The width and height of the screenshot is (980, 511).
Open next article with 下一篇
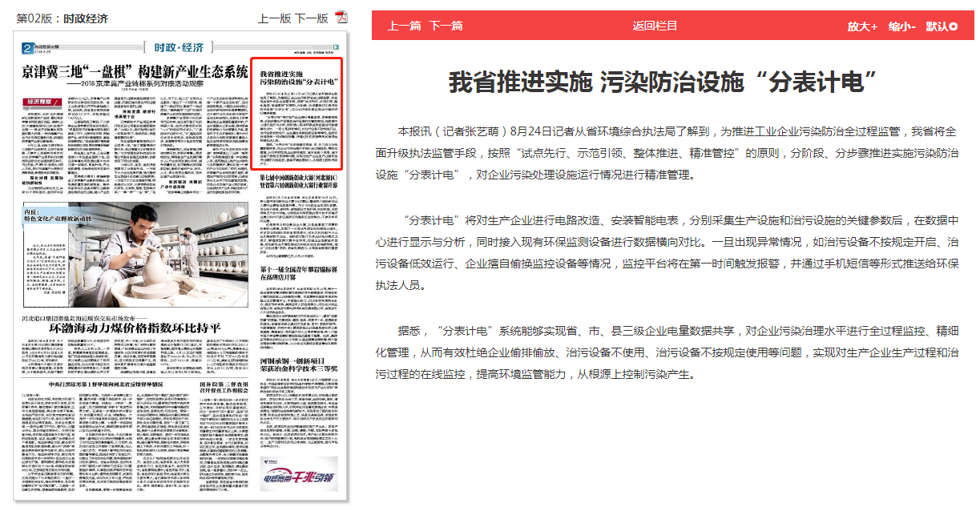tap(446, 26)
